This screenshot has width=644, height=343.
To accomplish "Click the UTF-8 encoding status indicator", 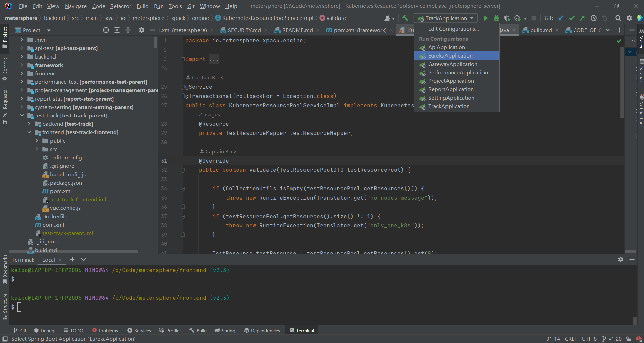I will coord(589,339).
